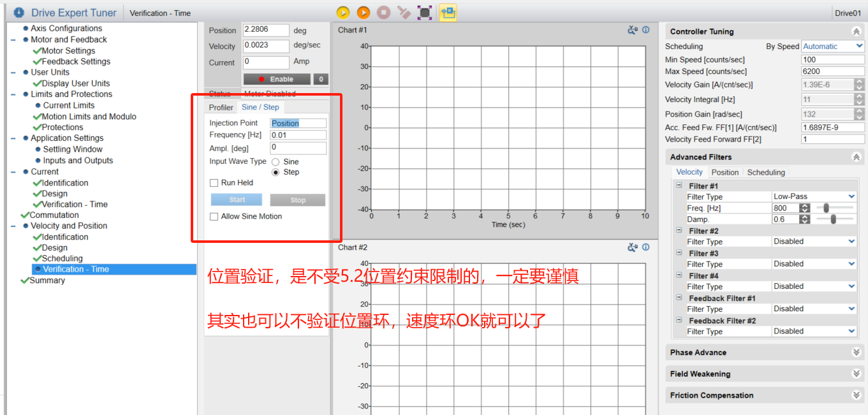Click the yellow run icon in the toolbar

[342, 12]
